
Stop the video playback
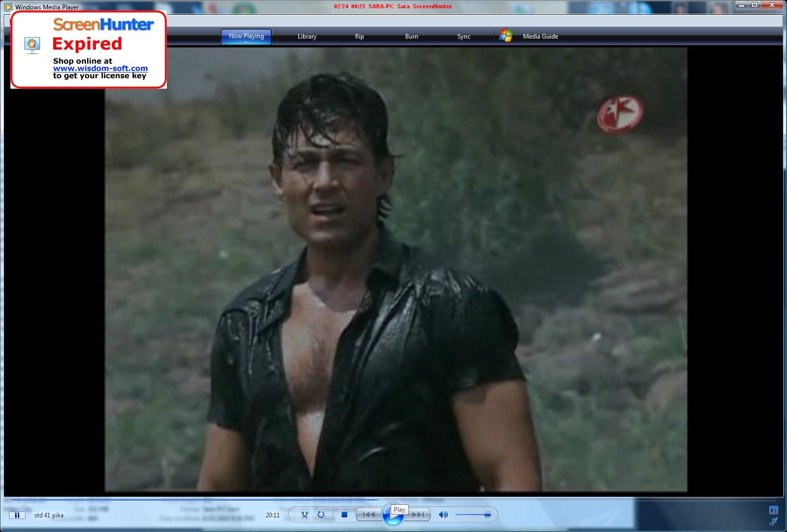tap(344, 515)
